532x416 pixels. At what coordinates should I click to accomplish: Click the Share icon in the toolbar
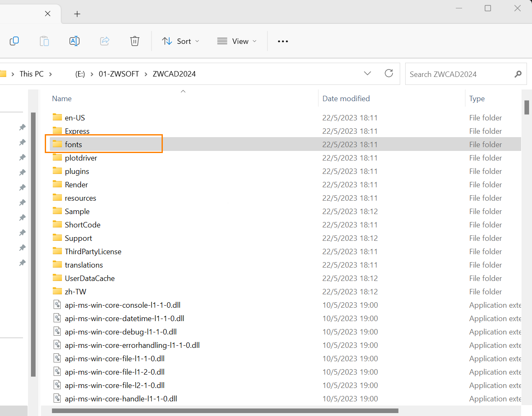105,41
